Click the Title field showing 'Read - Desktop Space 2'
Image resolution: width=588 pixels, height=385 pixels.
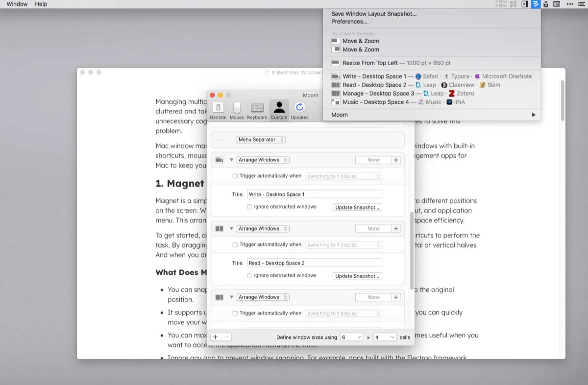[314, 262]
